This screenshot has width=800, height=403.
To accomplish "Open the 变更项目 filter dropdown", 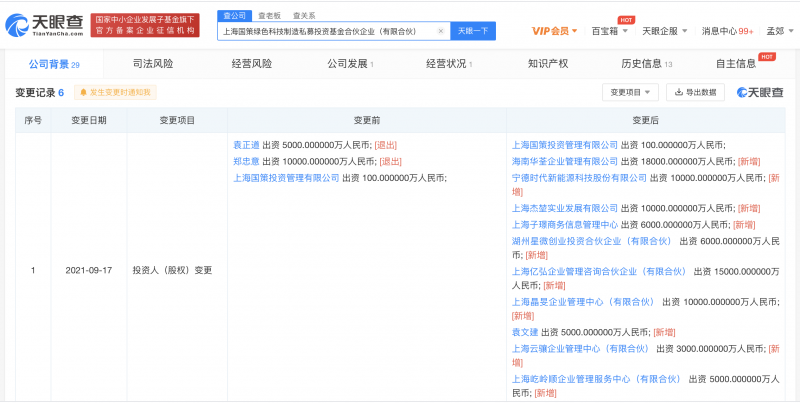I will (630, 92).
